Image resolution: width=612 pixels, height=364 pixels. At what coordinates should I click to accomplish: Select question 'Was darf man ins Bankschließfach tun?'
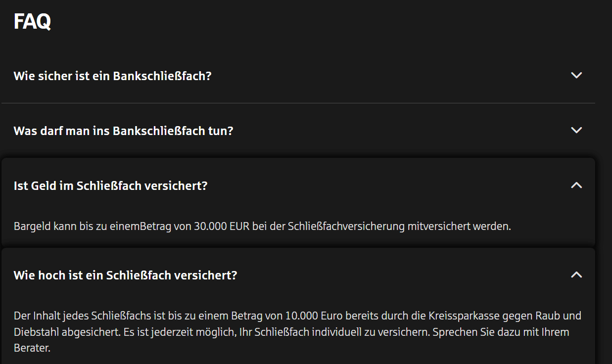123,131
